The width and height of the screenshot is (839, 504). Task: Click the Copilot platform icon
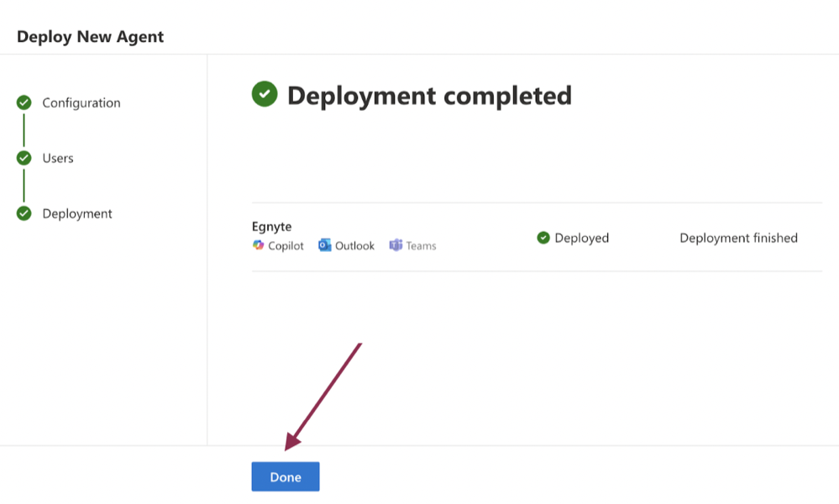click(257, 245)
